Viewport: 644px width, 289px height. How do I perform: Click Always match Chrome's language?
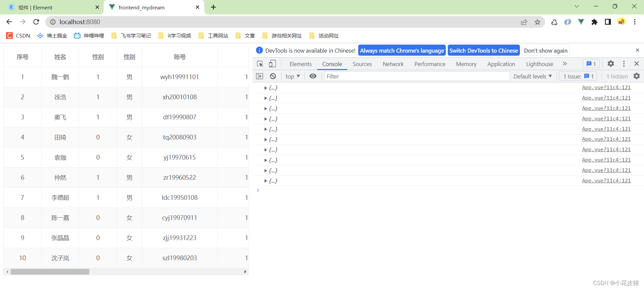[x=402, y=51]
